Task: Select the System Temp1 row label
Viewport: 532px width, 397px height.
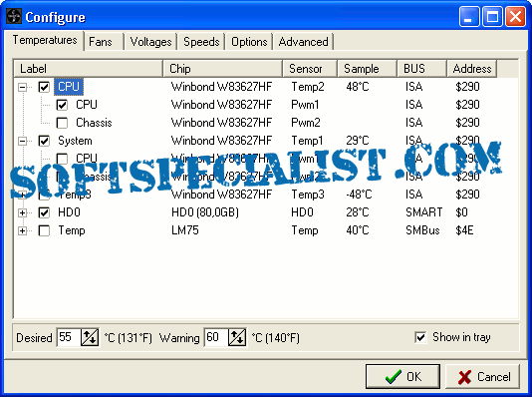Action: point(75,141)
